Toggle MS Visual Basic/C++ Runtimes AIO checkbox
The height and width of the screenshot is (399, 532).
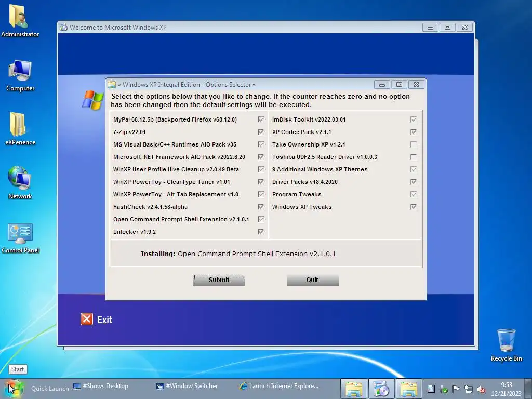(x=261, y=144)
